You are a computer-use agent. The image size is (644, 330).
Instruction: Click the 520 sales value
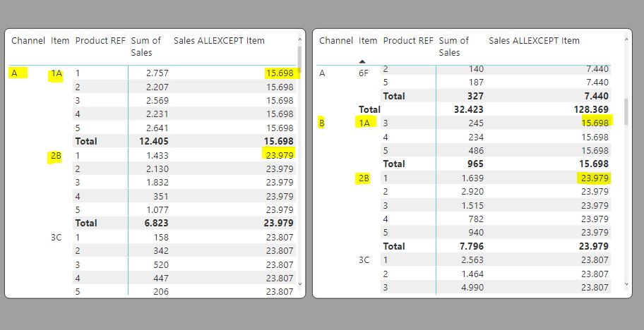coord(162,265)
